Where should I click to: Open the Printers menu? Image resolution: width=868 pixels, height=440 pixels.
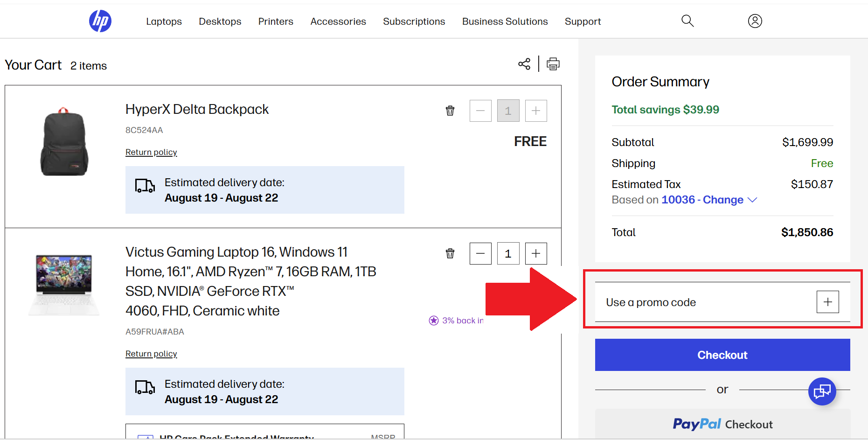click(x=276, y=21)
